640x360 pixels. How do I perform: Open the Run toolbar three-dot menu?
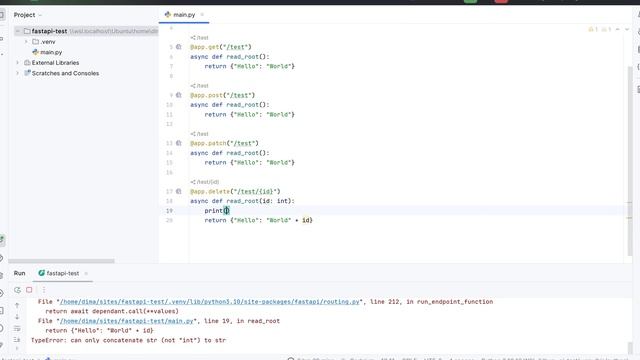tap(44, 290)
